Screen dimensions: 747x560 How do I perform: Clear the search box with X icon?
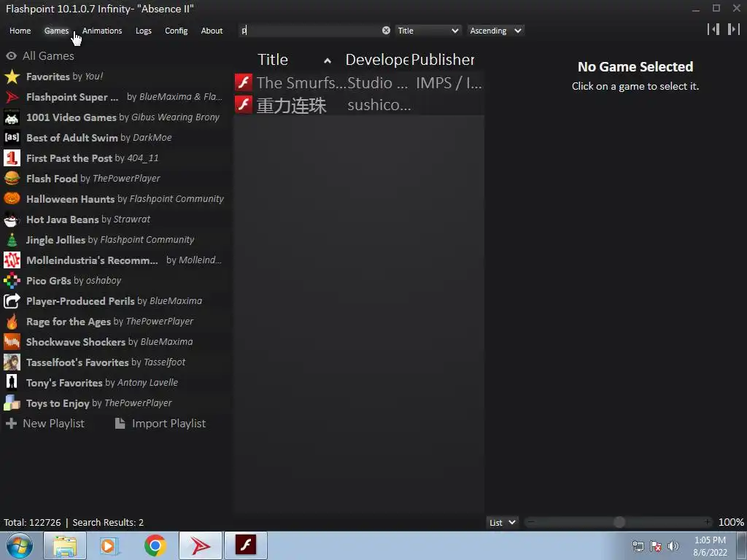(x=386, y=31)
